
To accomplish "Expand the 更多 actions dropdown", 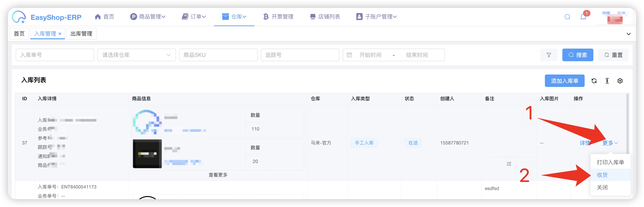I will coord(610,143).
